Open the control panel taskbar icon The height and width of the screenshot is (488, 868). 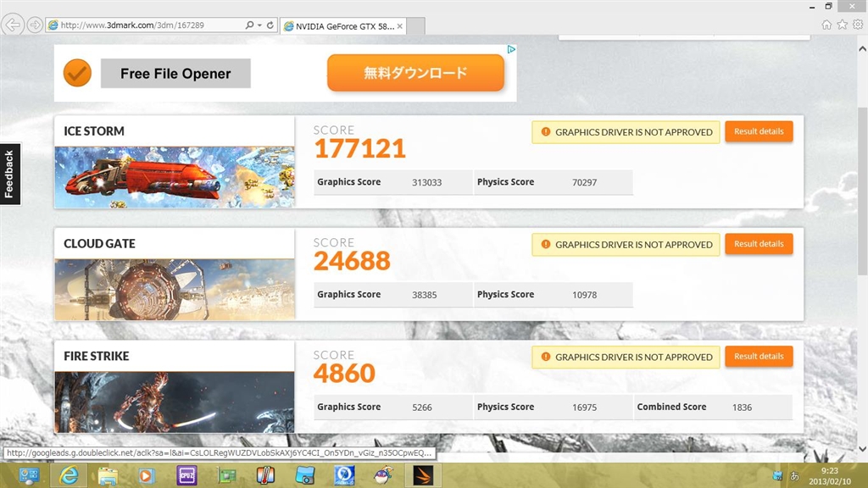(x=29, y=475)
